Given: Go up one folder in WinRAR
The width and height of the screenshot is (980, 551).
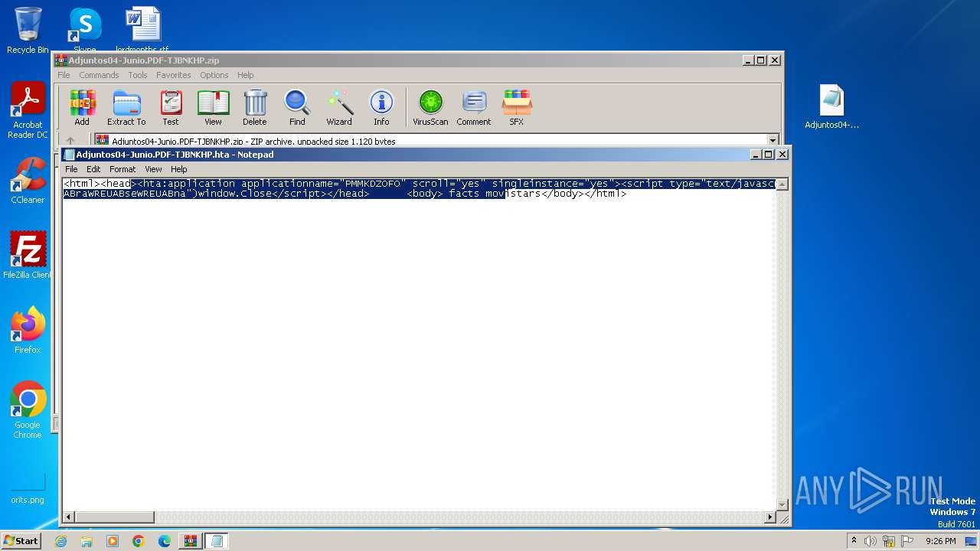Looking at the screenshot, I should click(70, 141).
